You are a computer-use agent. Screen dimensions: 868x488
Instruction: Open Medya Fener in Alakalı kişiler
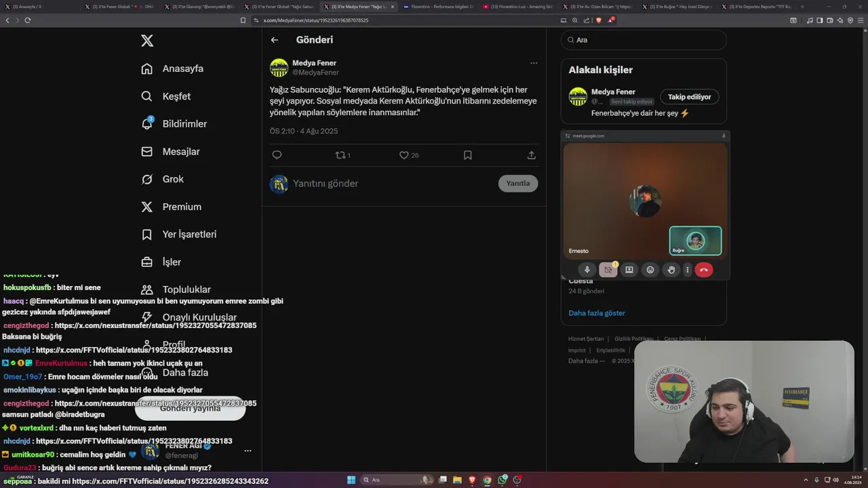pos(613,91)
